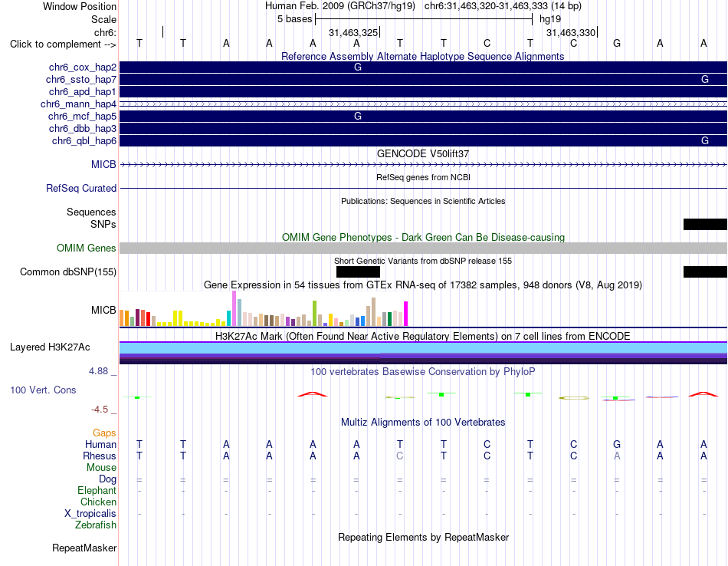The width and height of the screenshot is (728, 566).
Task: Click the RepeatMasker track label
Action: pos(84,548)
